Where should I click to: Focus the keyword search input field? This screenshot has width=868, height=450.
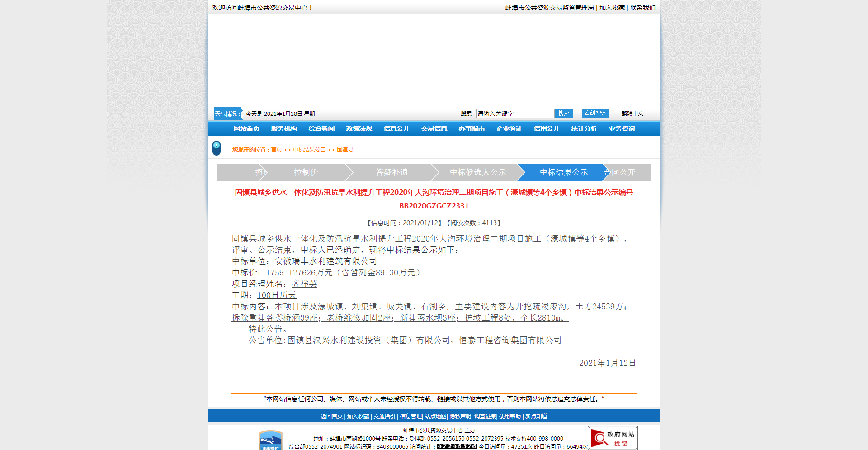point(515,114)
